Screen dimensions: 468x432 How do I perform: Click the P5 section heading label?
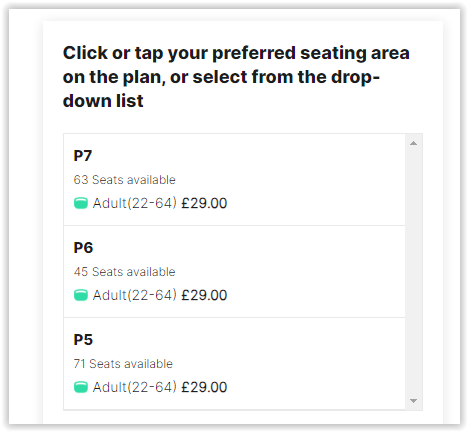(83, 340)
